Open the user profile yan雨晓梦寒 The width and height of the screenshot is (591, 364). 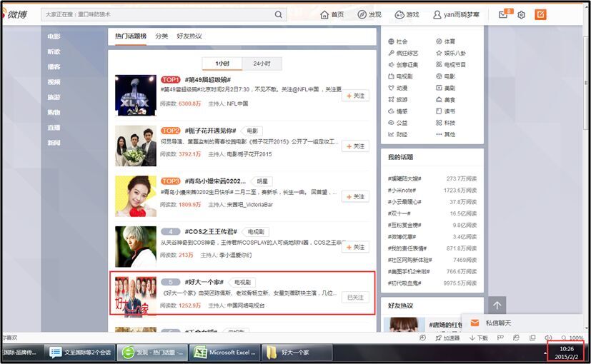[x=456, y=15]
